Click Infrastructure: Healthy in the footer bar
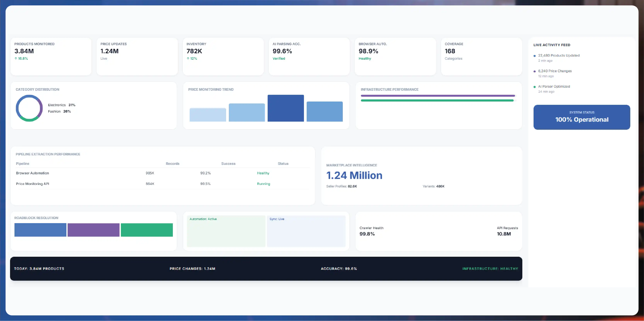 click(x=490, y=269)
